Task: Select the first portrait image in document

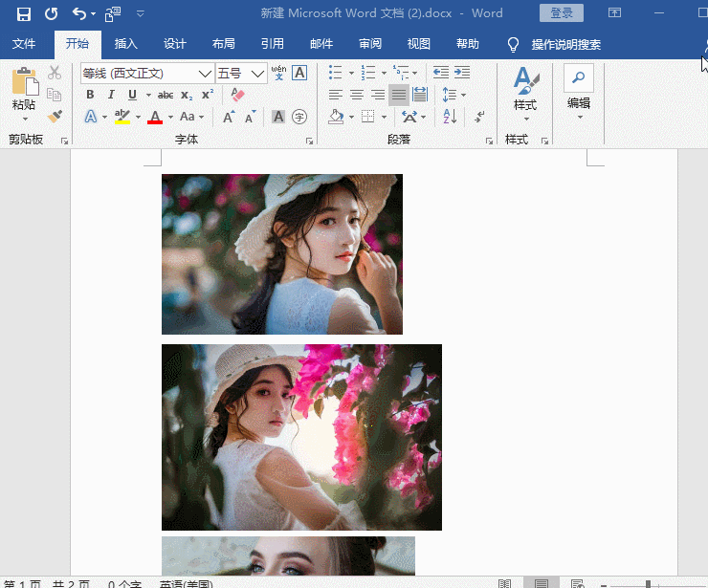Action: [282, 254]
